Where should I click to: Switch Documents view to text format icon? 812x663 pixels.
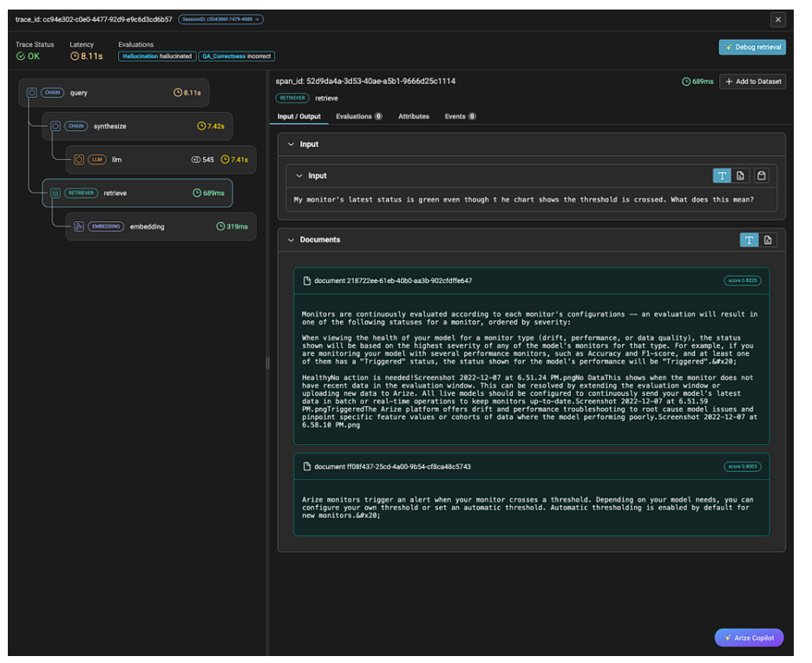click(749, 240)
